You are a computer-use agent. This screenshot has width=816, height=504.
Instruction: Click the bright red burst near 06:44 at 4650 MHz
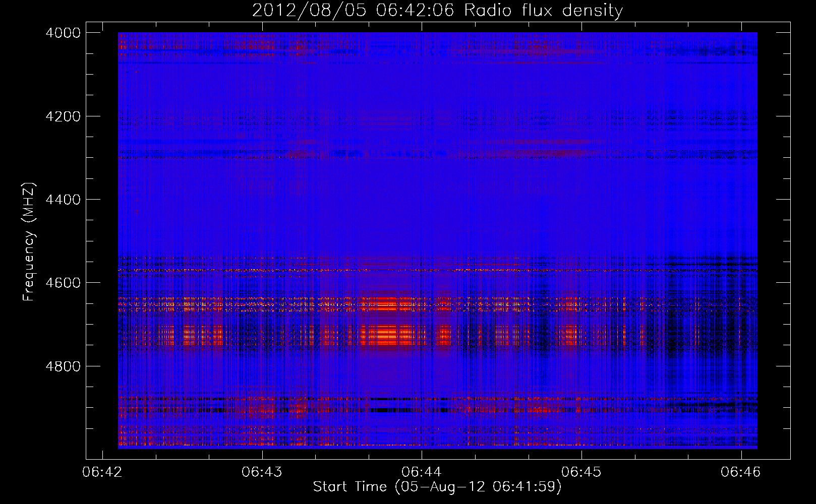[x=387, y=303]
